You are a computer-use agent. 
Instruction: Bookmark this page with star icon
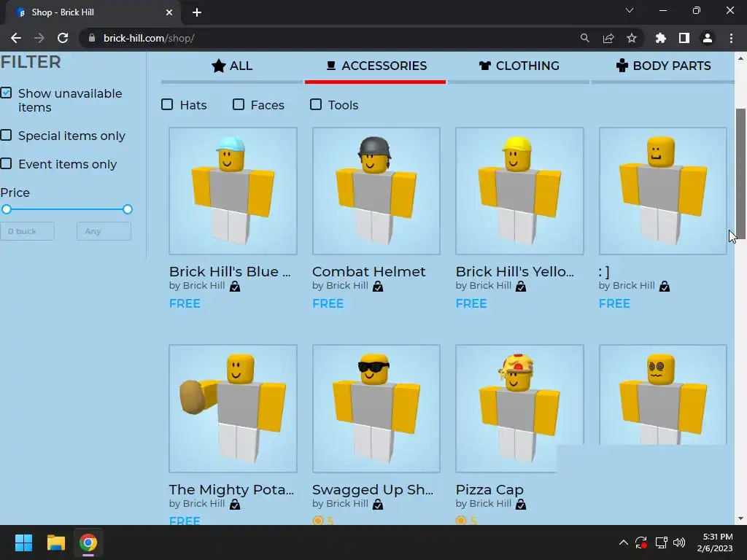point(631,38)
